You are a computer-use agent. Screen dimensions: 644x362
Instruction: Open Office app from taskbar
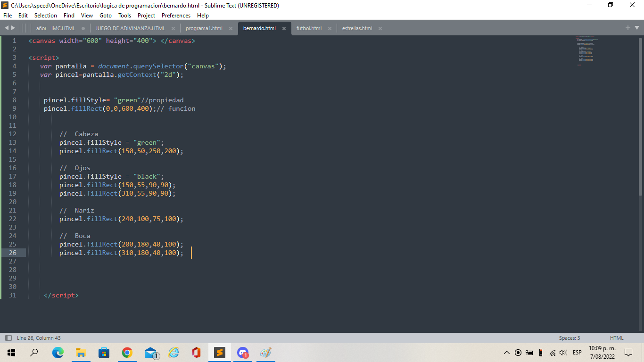[196, 353]
